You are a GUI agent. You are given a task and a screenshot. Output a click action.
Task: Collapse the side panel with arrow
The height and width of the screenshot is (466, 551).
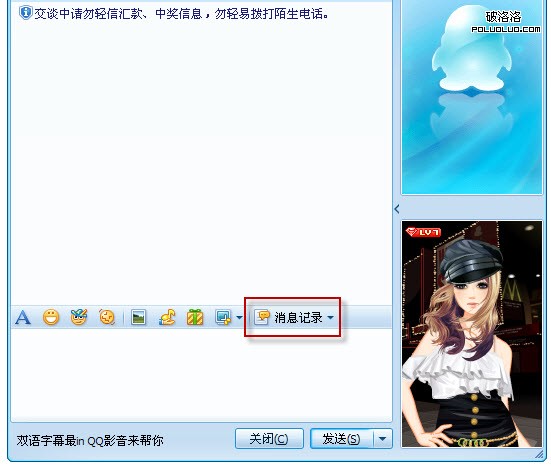click(397, 209)
